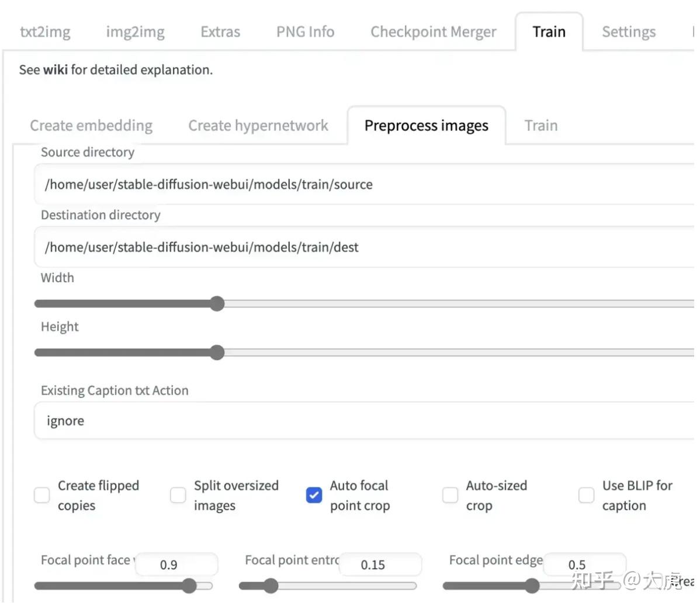This screenshot has width=700, height=609.
Task: Click the Focal point face weight number box
Action: [x=176, y=565]
